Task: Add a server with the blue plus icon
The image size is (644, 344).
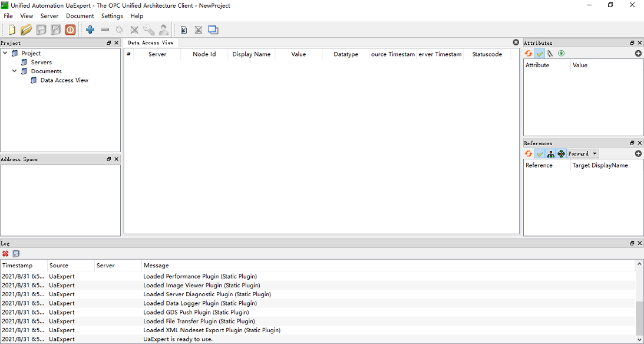Action: click(x=90, y=30)
